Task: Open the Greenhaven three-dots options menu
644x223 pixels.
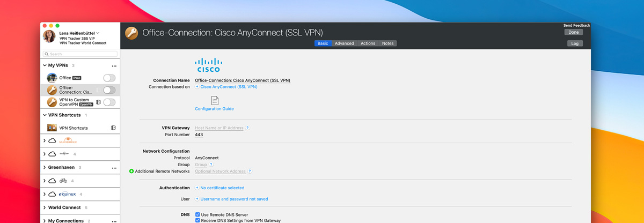Action: (x=114, y=168)
